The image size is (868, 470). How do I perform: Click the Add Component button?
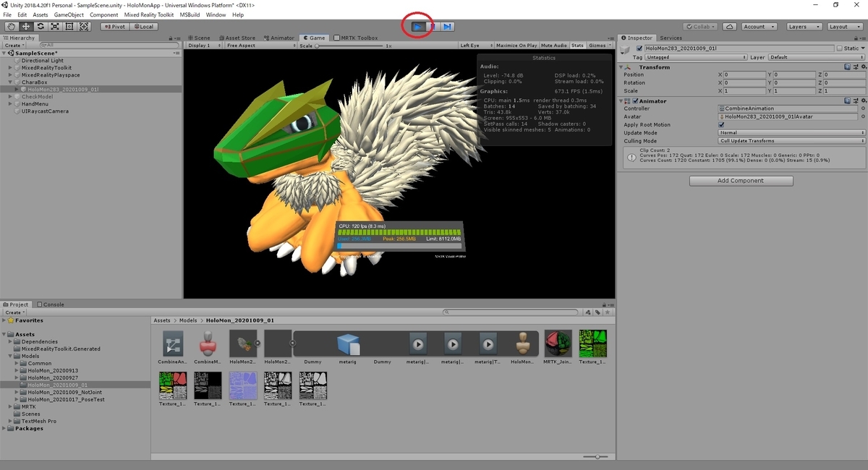[x=741, y=181]
